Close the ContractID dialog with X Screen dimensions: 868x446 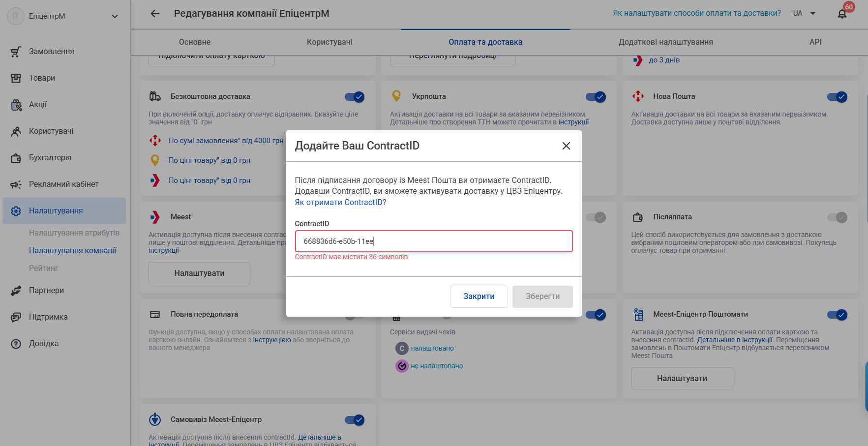[566, 146]
